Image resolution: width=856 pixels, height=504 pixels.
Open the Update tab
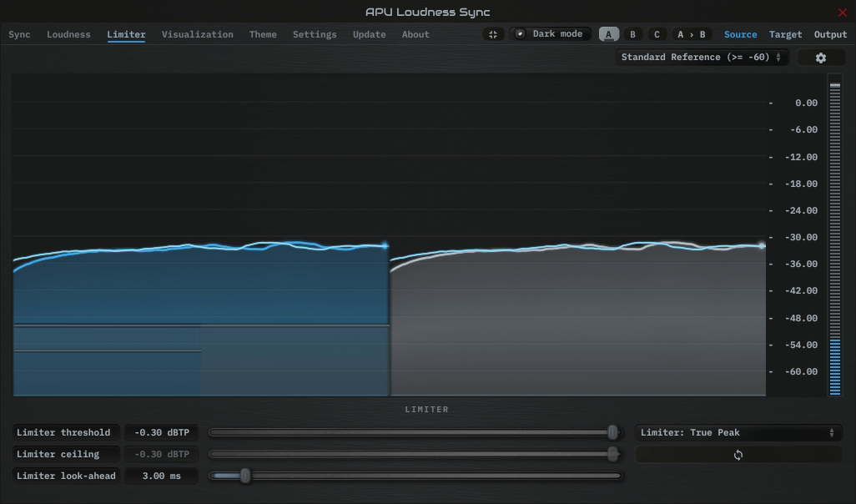pyautogui.click(x=369, y=34)
